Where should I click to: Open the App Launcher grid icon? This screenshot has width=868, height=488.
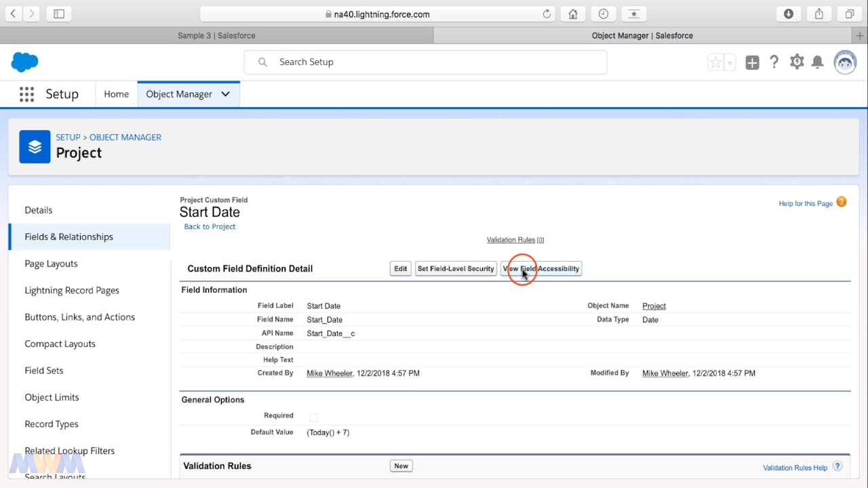pos(26,94)
